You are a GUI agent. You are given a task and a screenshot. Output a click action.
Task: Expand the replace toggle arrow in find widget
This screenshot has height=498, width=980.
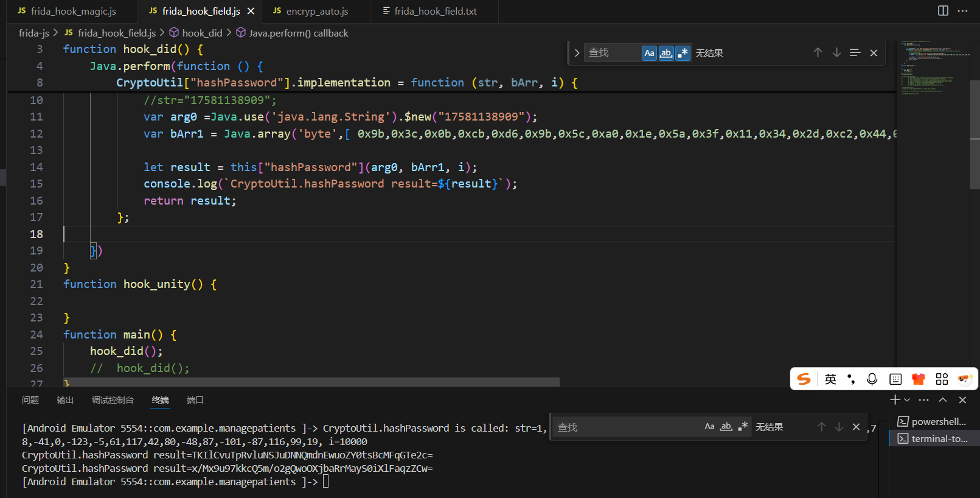click(x=577, y=53)
